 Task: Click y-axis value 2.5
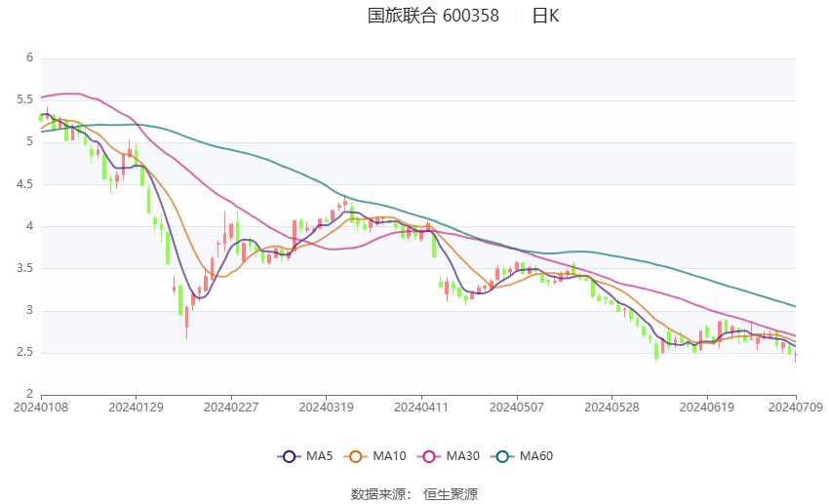pos(24,352)
